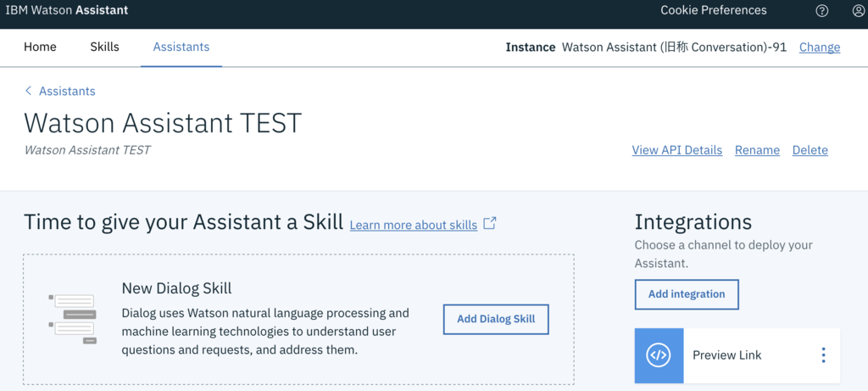868x391 pixels.
Task: Open View API Details link
Action: [x=676, y=150]
